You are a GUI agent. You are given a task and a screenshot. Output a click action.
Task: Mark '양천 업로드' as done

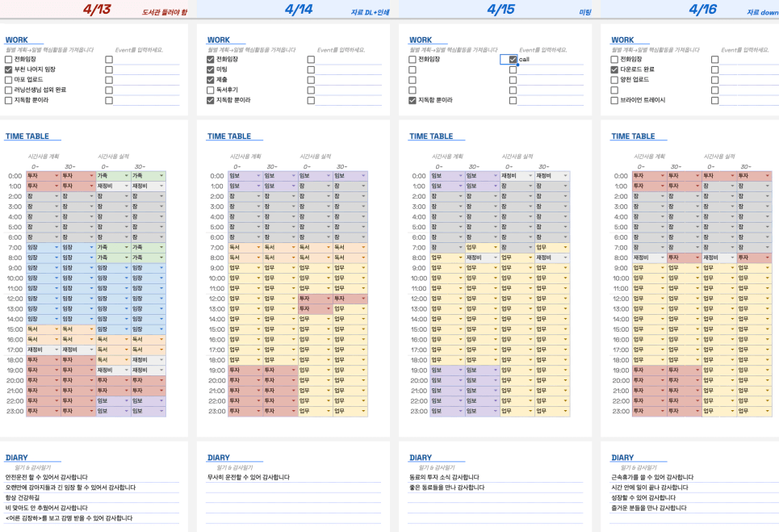(x=614, y=80)
